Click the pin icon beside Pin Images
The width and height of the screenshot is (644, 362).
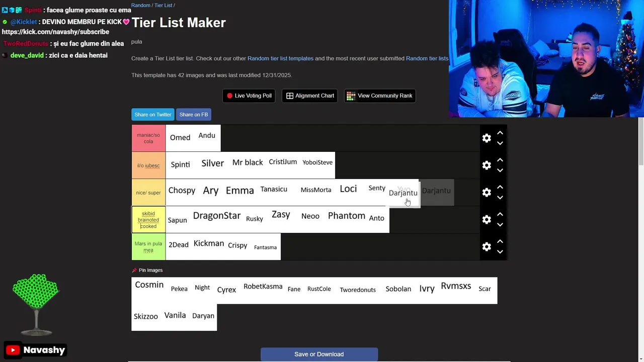(134, 270)
